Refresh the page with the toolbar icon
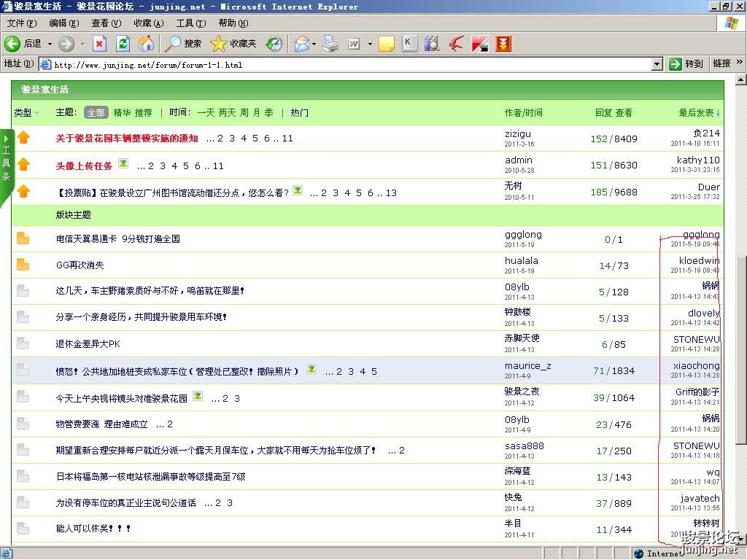This screenshot has height=560, width=747. pyautogui.click(x=123, y=44)
